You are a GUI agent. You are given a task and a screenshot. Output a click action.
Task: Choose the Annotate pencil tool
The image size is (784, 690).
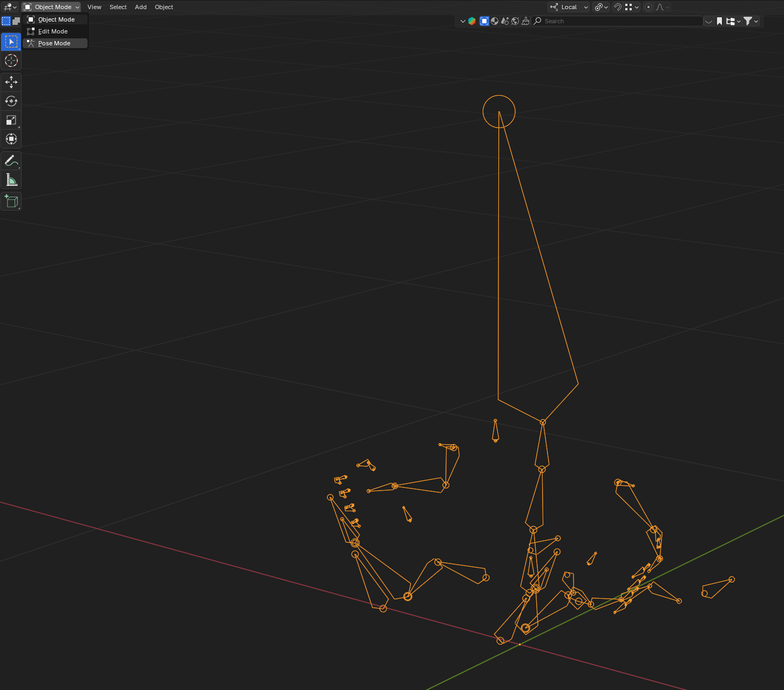[x=11, y=160]
